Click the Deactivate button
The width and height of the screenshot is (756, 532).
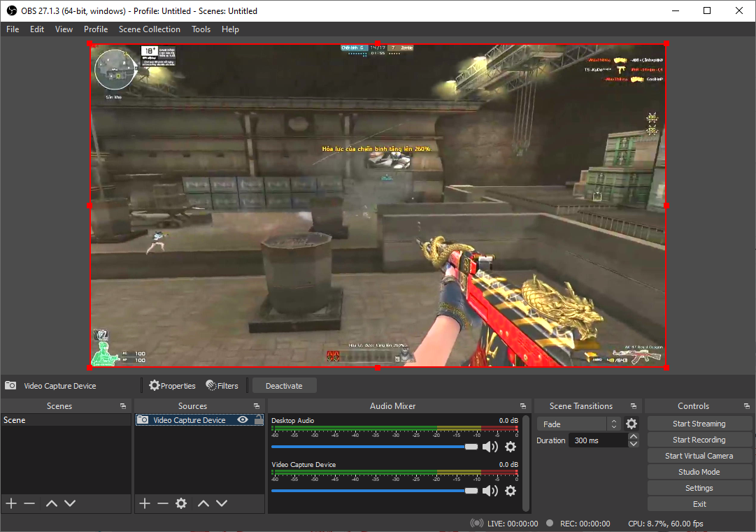(x=284, y=385)
